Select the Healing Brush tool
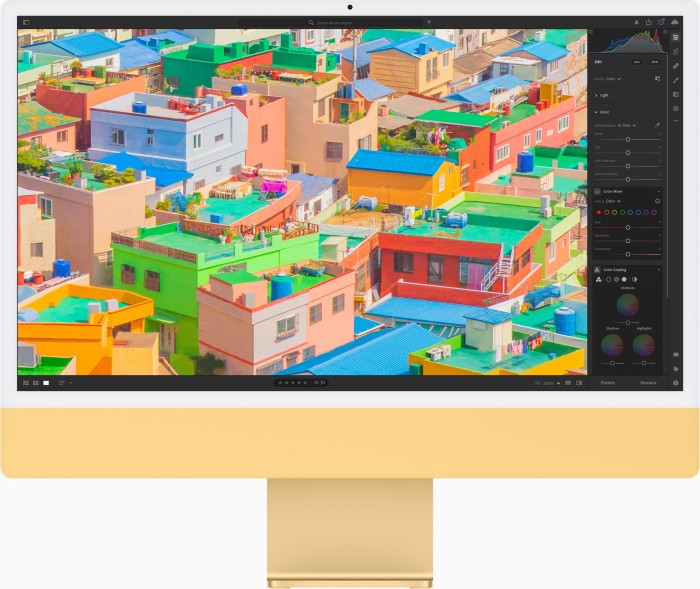 point(676,66)
